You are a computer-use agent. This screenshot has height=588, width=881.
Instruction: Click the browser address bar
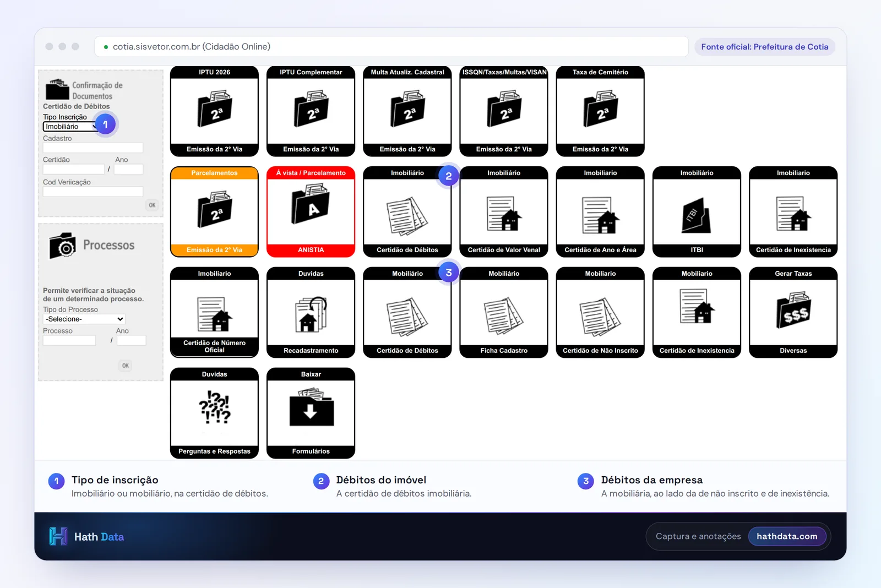click(x=391, y=47)
